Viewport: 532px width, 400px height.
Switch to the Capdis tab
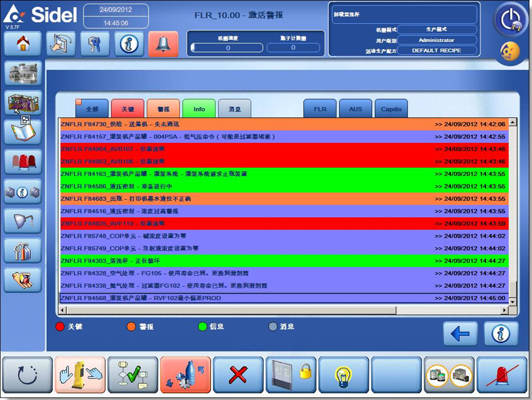[391, 109]
